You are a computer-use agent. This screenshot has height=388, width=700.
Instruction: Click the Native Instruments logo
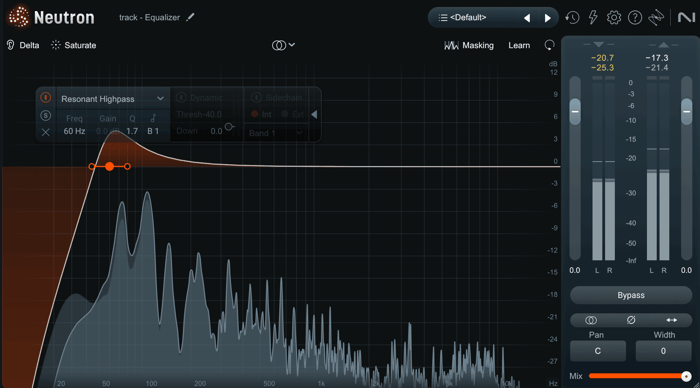(x=687, y=17)
